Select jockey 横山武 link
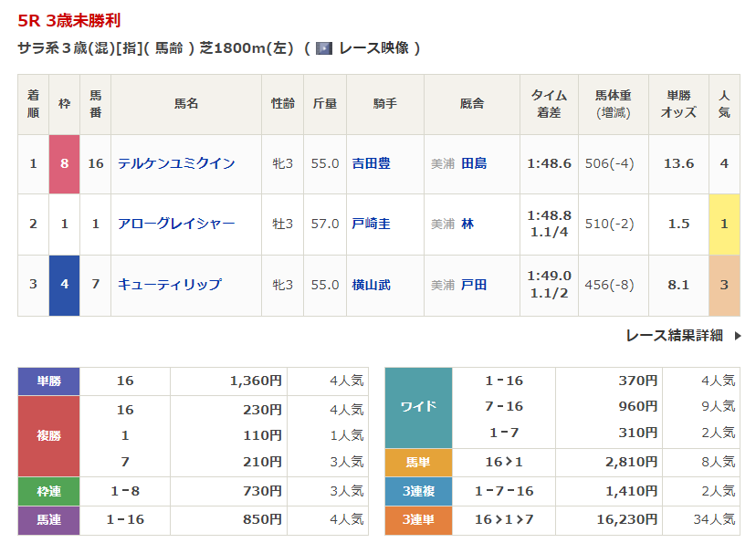Screen dimensions: 756x543 tap(371, 285)
